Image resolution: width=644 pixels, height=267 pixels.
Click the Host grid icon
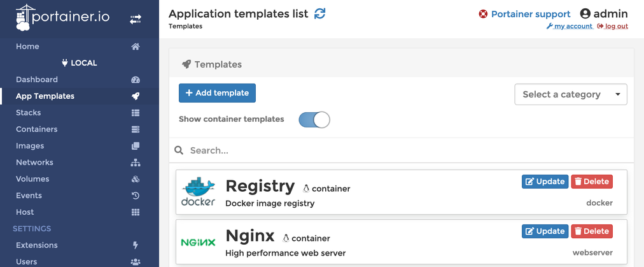[x=136, y=212]
